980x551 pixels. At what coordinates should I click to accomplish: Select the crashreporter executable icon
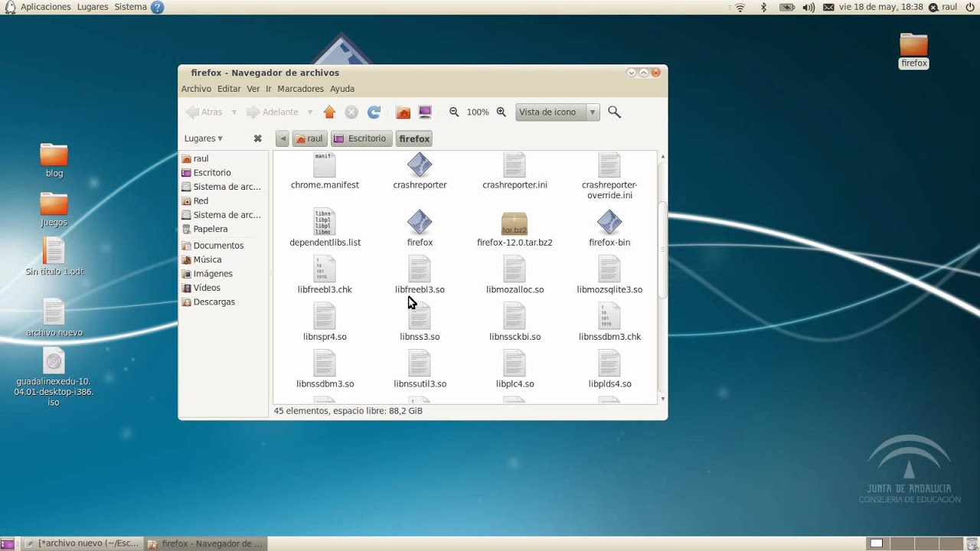pyautogui.click(x=420, y=165)
